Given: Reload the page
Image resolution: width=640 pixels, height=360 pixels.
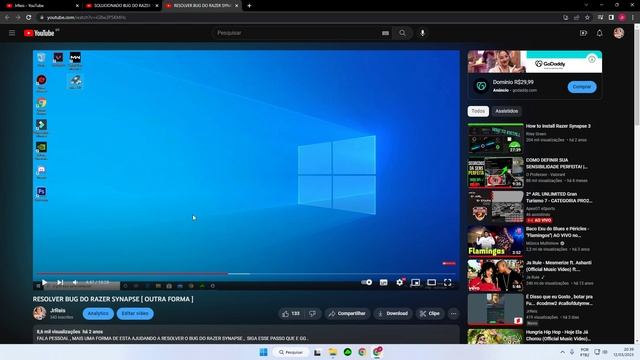Looking at the screenshot, I should pyautogui.click(x=29, y=18).
